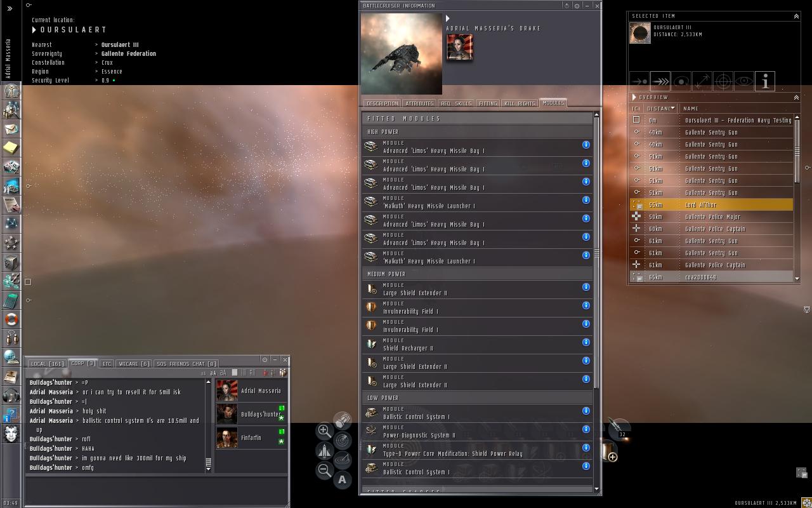The height and width of the screenshot is (508, 812).
Task: Select the largest chat font size 'A' toggle
Action: 223,373
